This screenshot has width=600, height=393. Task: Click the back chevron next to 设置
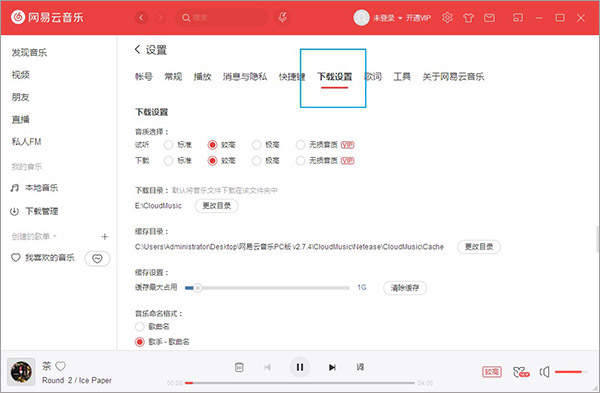[x=137, y=49]
